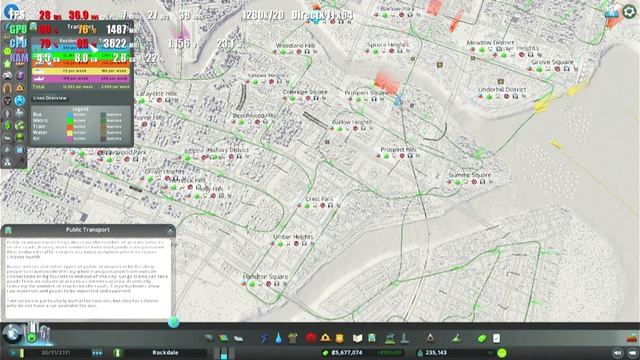640x360 pixels.
Task: Click the citizen happiness smiley in status bar
Action: click(x=502, y=353)
